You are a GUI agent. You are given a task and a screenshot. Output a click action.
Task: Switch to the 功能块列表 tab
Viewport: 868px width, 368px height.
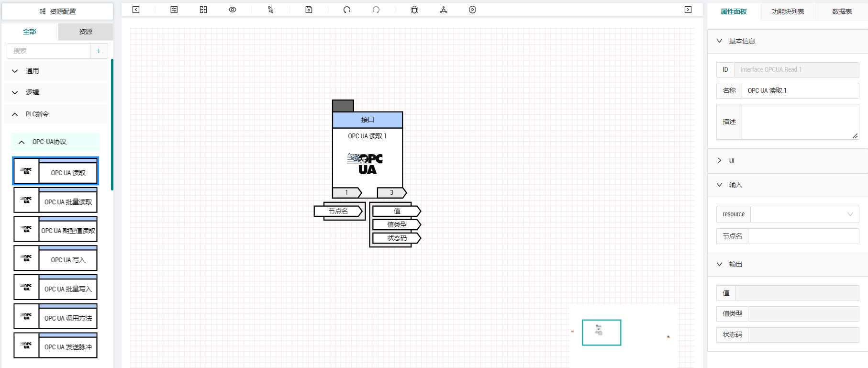coord(788,11)
